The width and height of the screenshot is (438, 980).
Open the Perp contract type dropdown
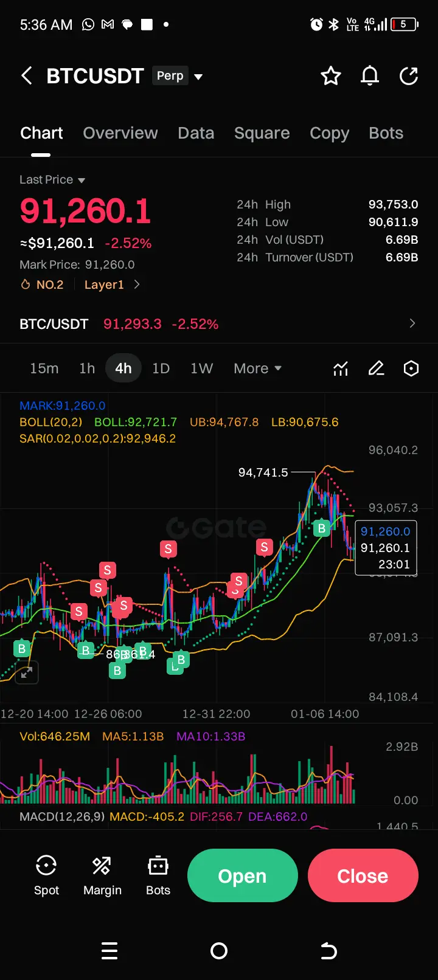click(177, 76)
